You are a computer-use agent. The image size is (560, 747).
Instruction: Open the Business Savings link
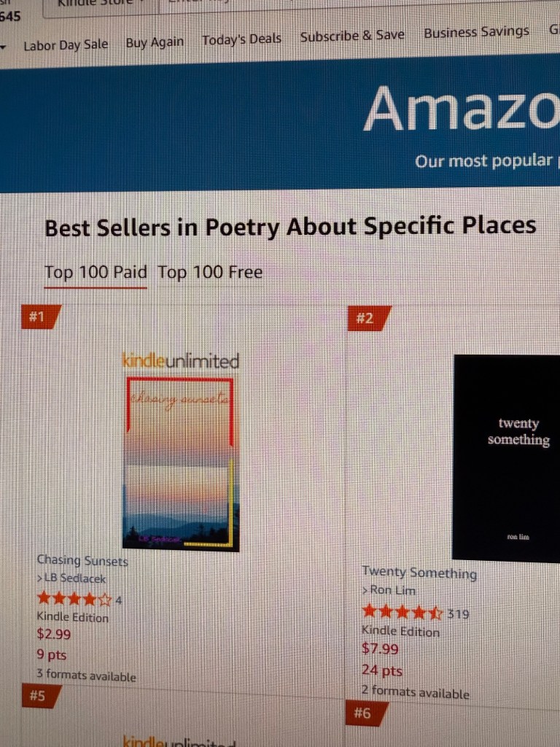tap(476, 32)
